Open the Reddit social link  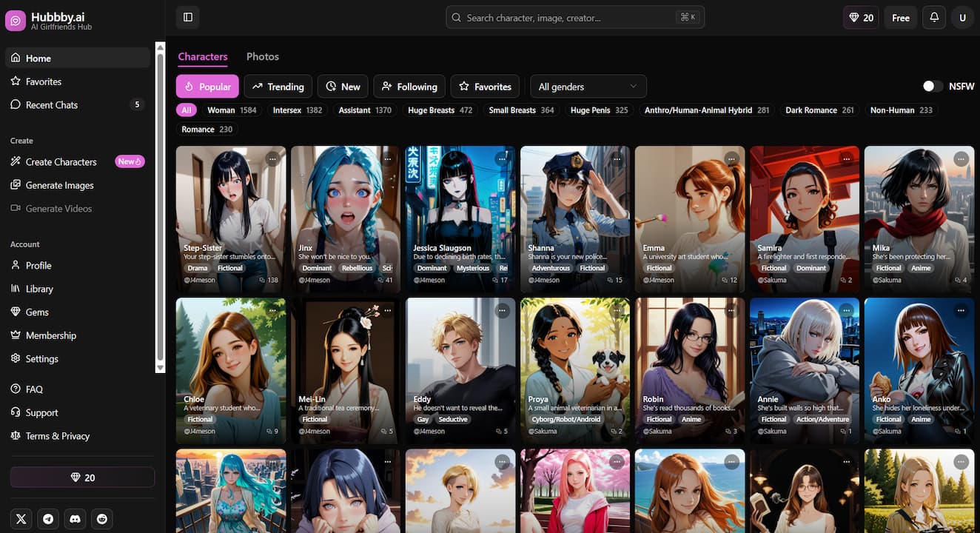click(x=101, y=519)
